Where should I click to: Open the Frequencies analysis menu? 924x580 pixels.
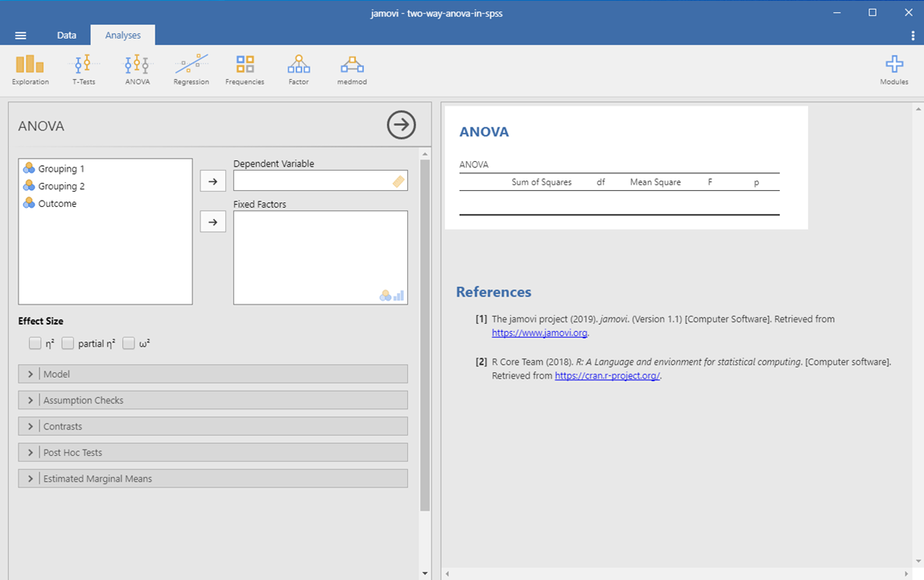click(x=245, y=70)
